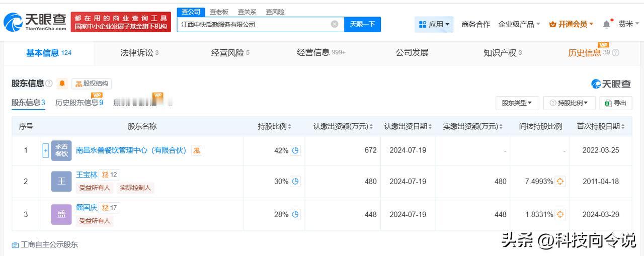Click the 12 related companies badge for 王宝林
644x256 pixels.
(109, 175)
